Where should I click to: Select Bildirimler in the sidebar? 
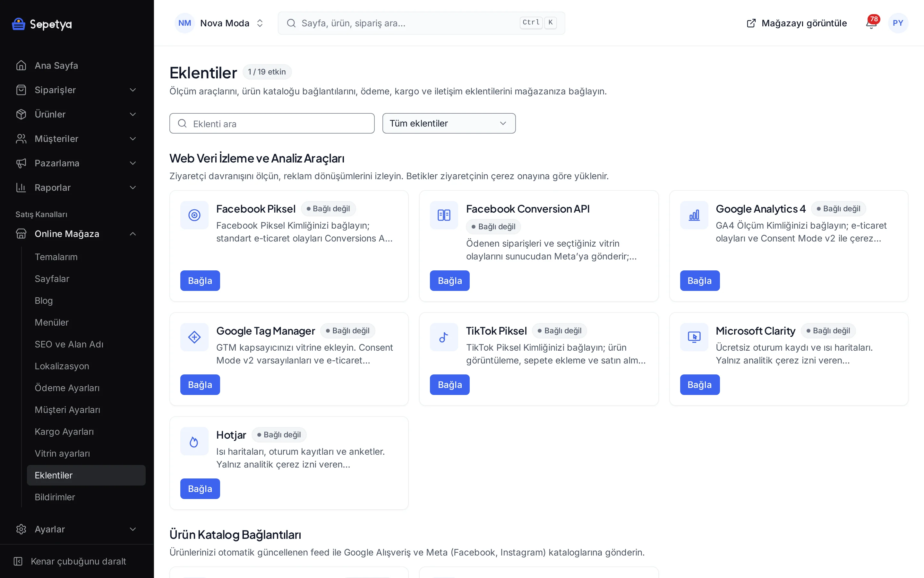86,497
